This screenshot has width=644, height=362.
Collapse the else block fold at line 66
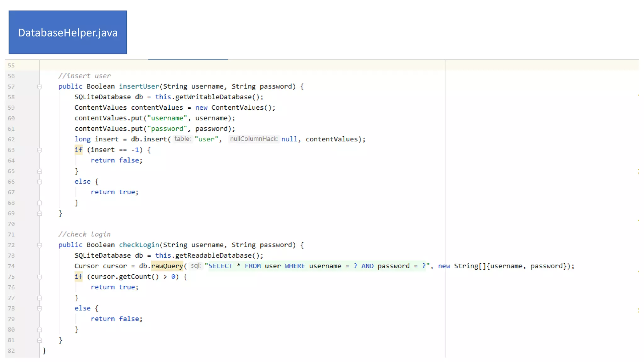click(40, 182)
